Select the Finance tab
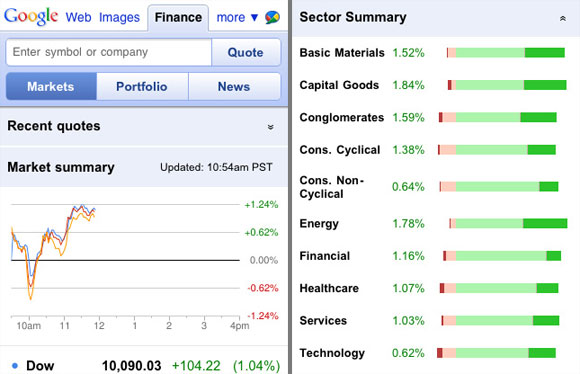This screenshot has height=374, width=580. click(x=178, y=18)
